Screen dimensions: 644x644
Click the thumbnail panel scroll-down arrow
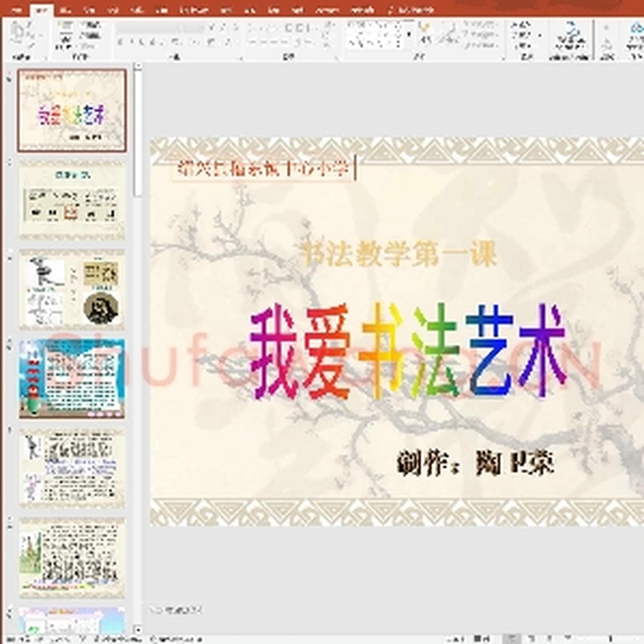click(x=137, y=630)
